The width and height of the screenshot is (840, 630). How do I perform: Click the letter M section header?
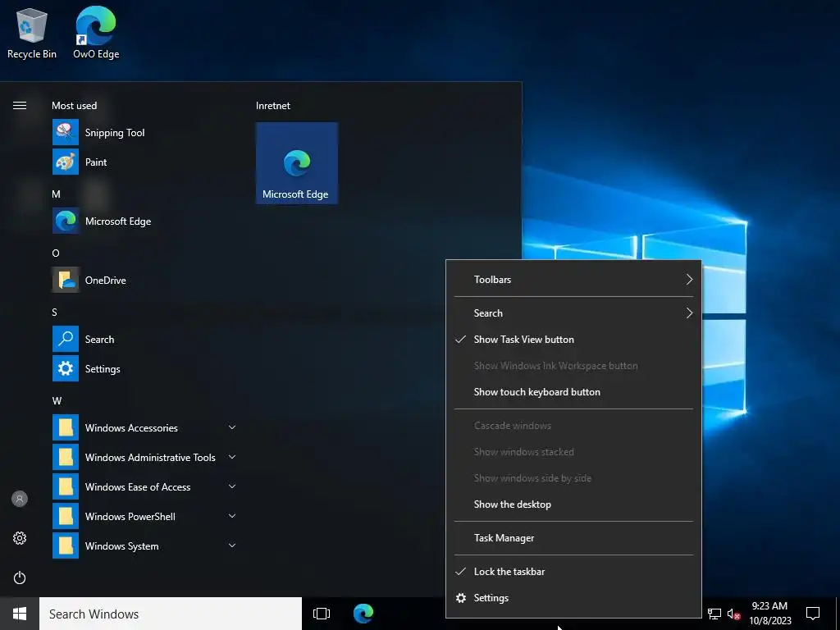56,194
